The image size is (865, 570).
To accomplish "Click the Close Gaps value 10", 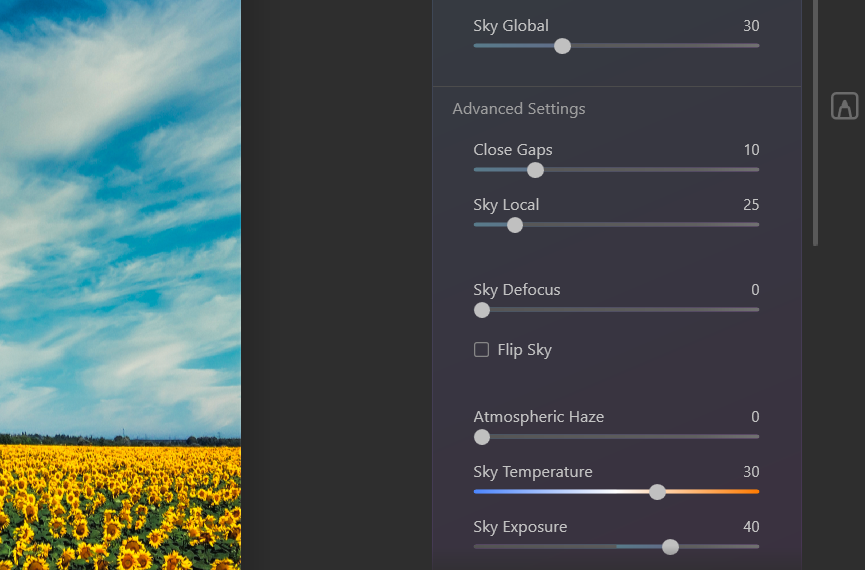I will tap(751, 150).
